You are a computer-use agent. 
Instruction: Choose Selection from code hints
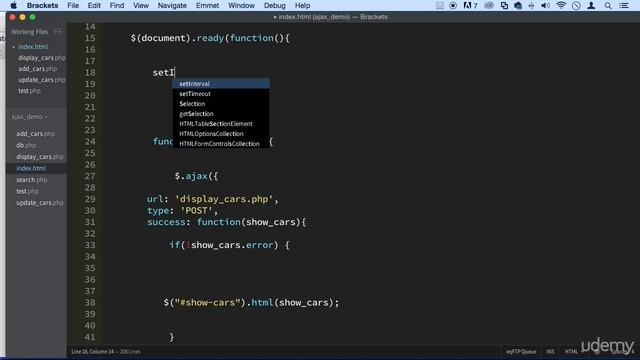pos(221,104)
